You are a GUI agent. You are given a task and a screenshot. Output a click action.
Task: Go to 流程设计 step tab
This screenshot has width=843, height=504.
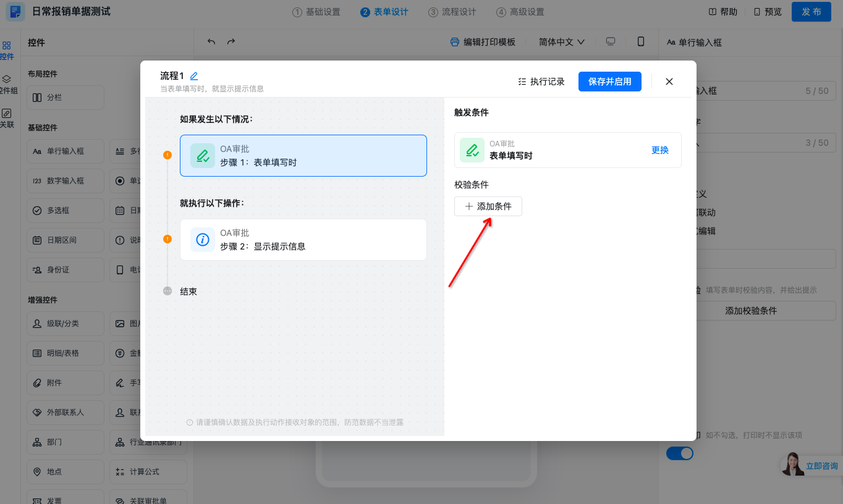(x=452, y=12)
